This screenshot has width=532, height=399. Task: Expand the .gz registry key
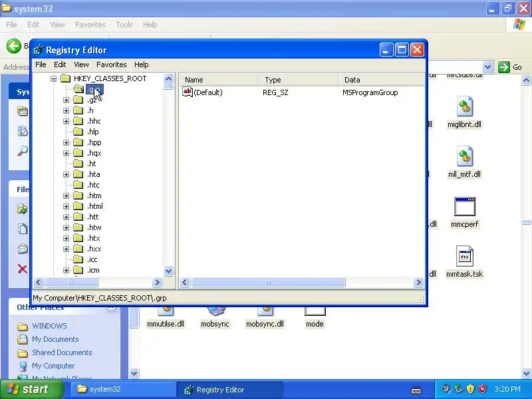tap(66, 100)
